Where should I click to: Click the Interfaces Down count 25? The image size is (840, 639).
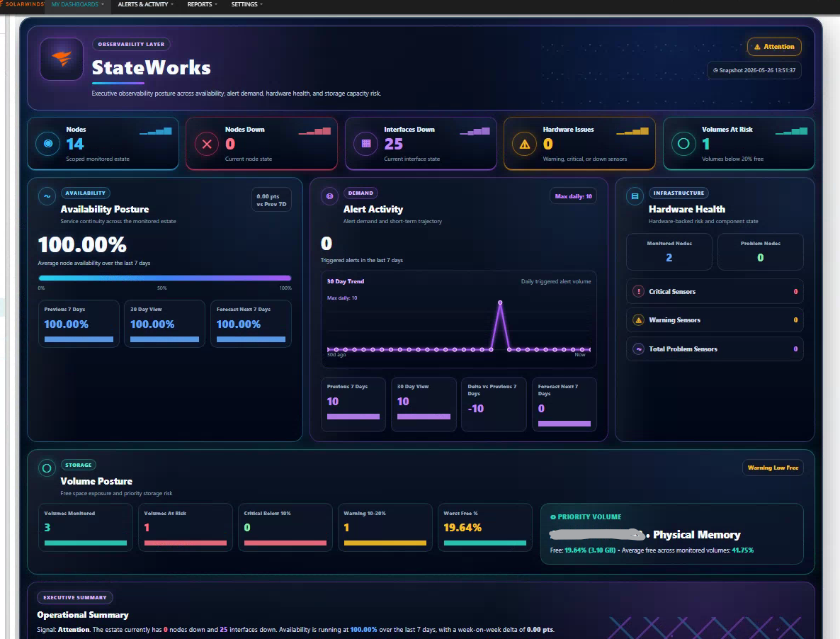(x=393, y=144)
